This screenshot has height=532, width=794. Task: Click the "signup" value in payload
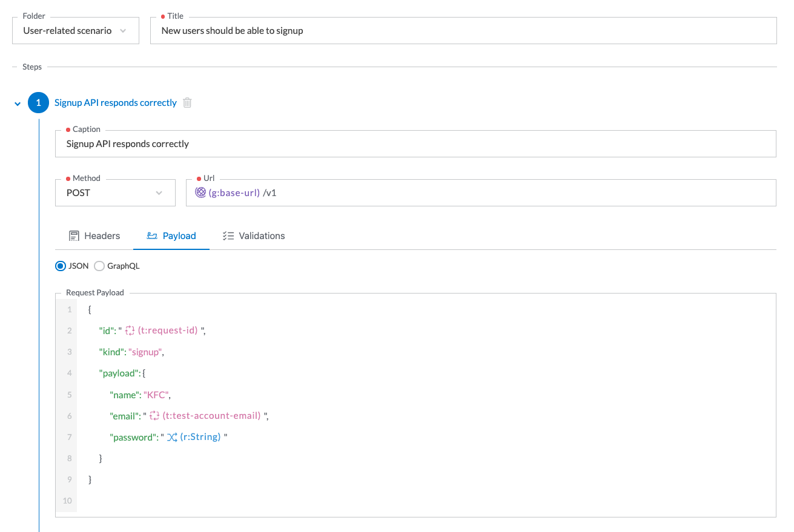[x=146, y=352]
